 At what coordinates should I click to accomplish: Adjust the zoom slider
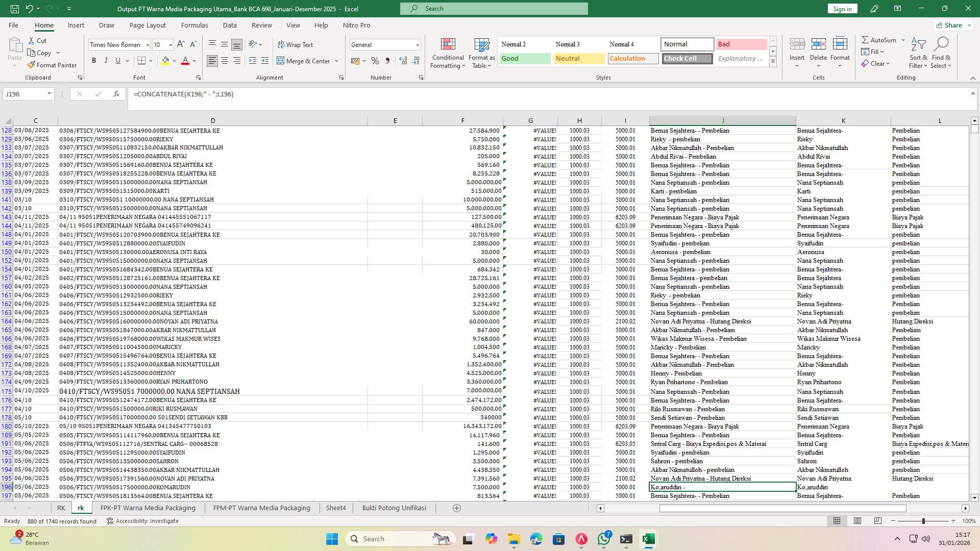coord(922,521)
